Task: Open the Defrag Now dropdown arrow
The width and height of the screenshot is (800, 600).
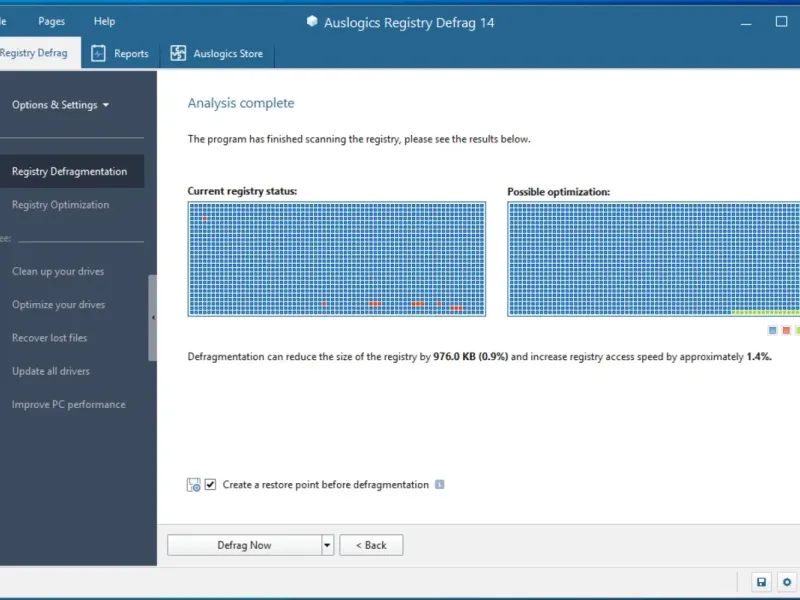Action: coord(327,545)
